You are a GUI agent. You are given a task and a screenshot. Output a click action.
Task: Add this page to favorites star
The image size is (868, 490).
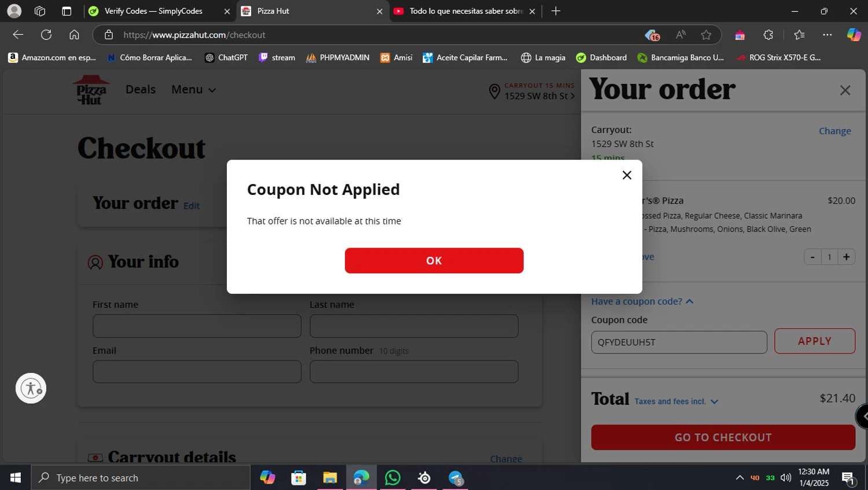tap(706, 35)
